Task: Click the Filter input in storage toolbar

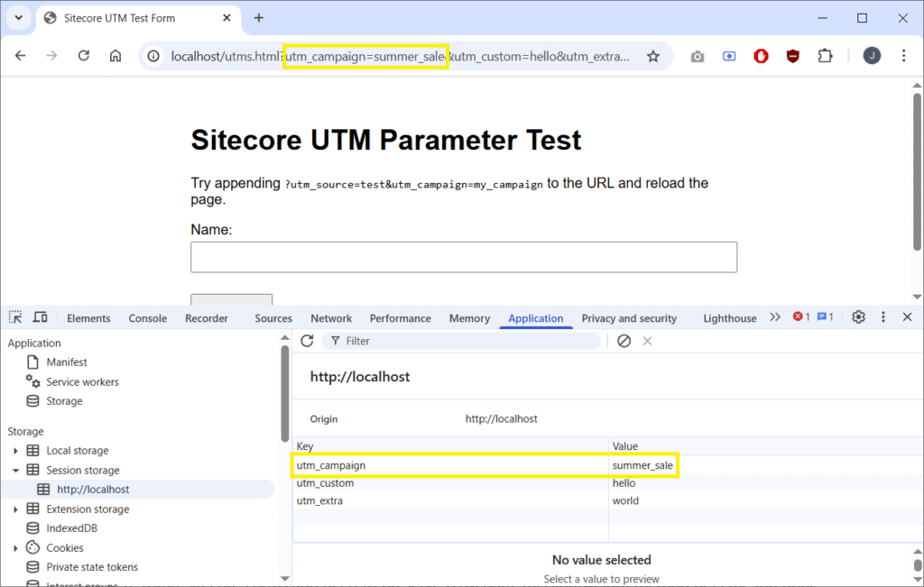Action: pyautogui.click(x=461, y=341)
